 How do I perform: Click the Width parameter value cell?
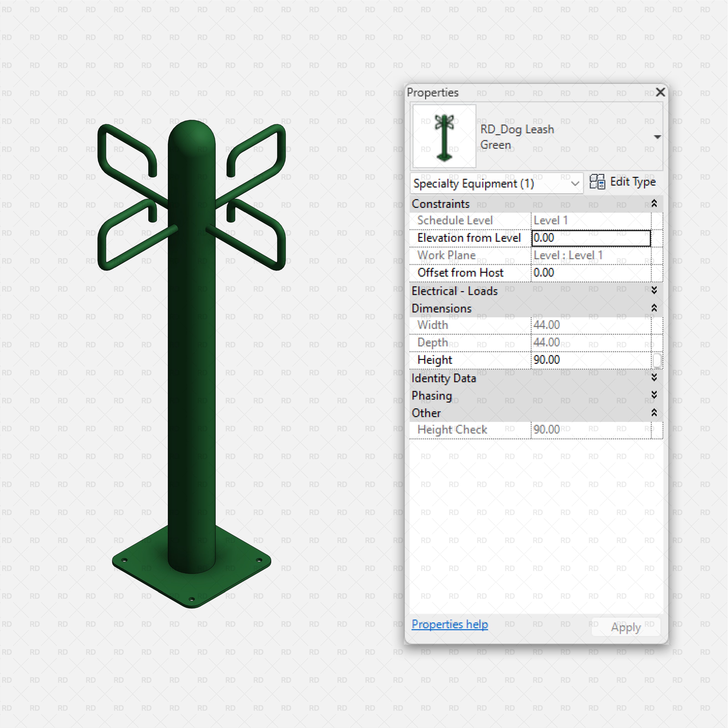tap(590, 325)
